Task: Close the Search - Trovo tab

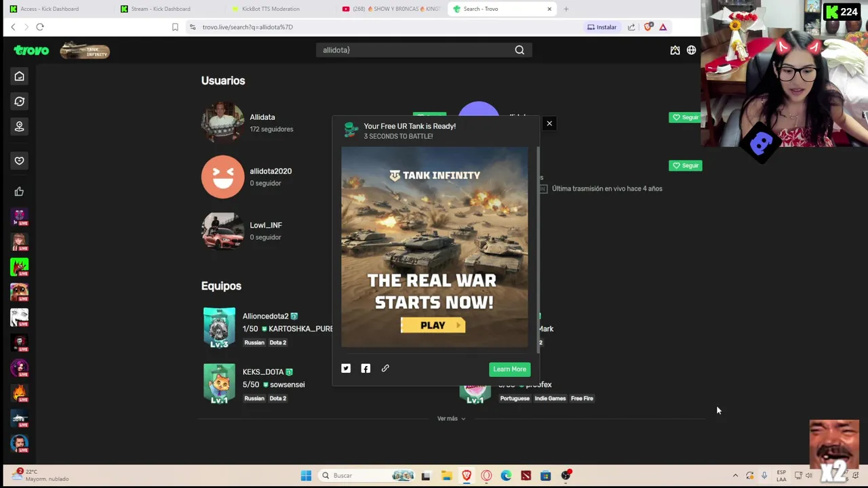Action: pos(549,9)
